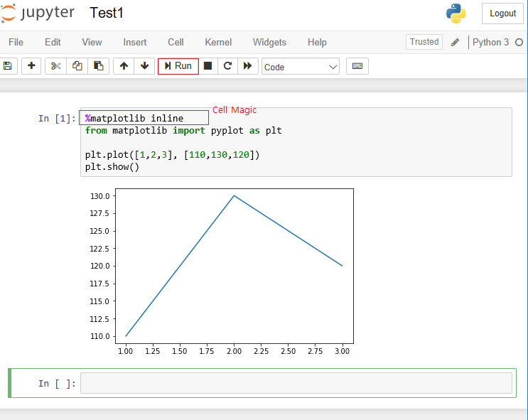Open the Code cell type dropdown
The height and width of the screenshot is (420, 528).
(x=301, y=67)
